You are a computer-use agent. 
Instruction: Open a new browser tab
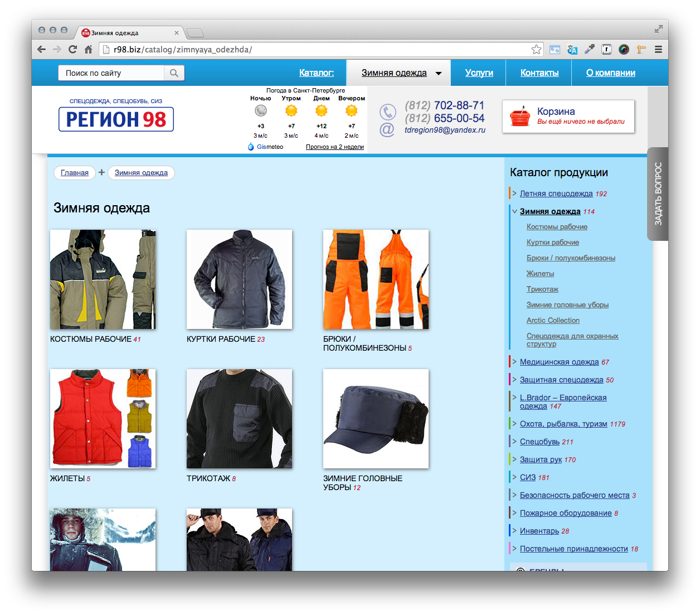[195, 33]
